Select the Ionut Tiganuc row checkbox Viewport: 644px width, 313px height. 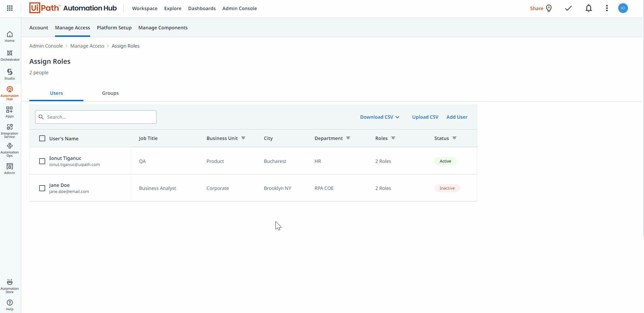tap(42, 161)
